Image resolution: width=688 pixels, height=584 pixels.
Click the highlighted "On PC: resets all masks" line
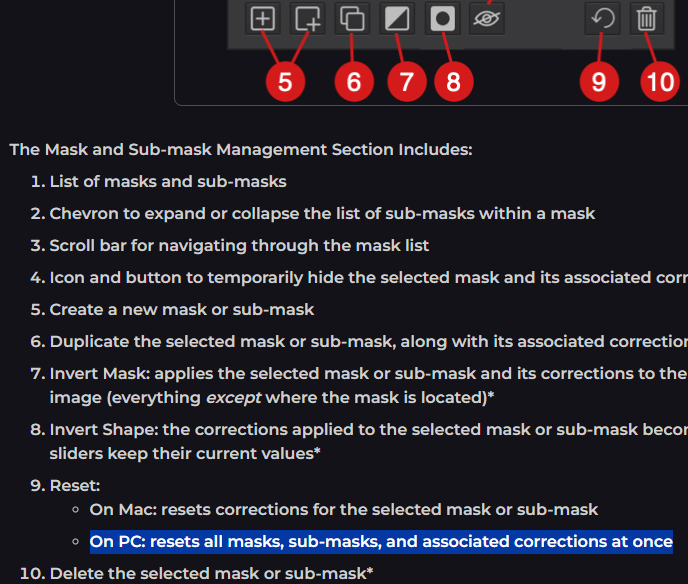(381, 542)
